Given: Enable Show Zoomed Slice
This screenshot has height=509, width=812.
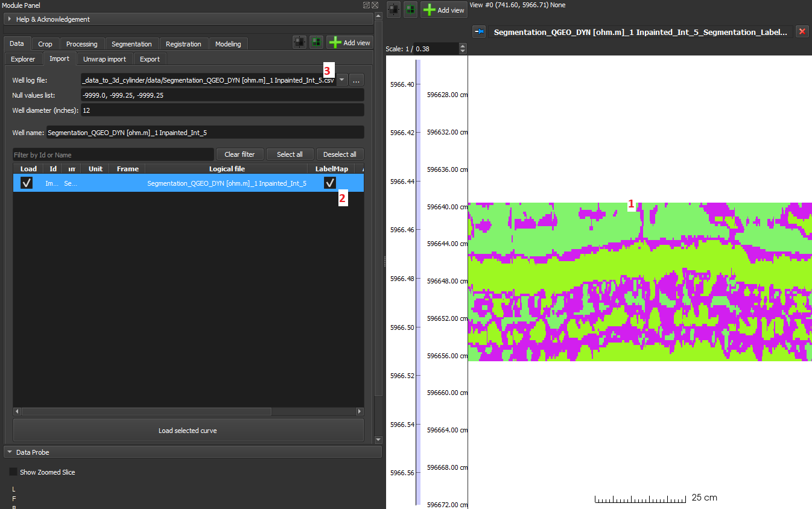Looking at the screenshot, I should tap(13, 472).
